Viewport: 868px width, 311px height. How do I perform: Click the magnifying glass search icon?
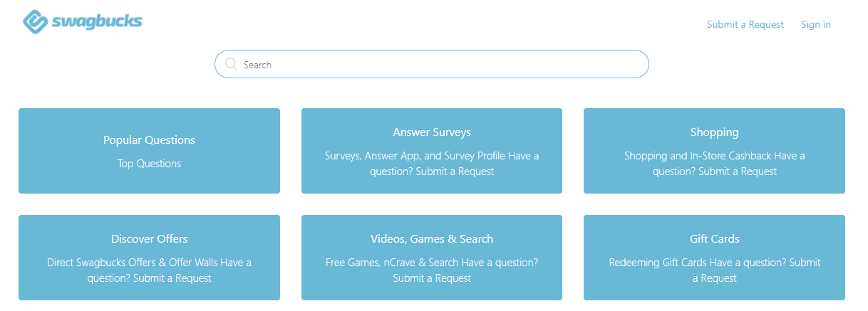point(231,64)
